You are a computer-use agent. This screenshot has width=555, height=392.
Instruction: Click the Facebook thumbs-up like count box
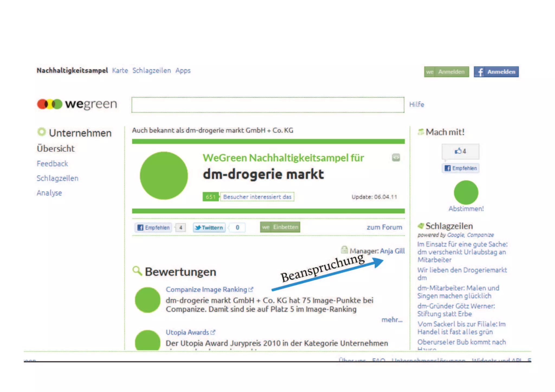tap(460, 151)
